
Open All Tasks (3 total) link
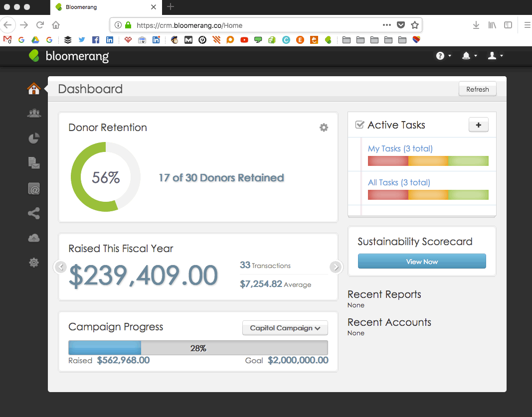coord(399,182)
